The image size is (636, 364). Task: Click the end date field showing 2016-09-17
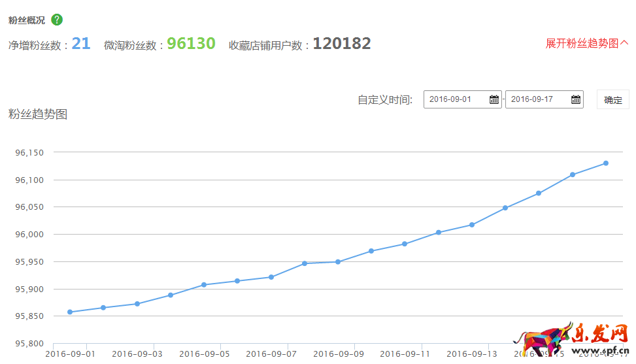pos(536,99)
